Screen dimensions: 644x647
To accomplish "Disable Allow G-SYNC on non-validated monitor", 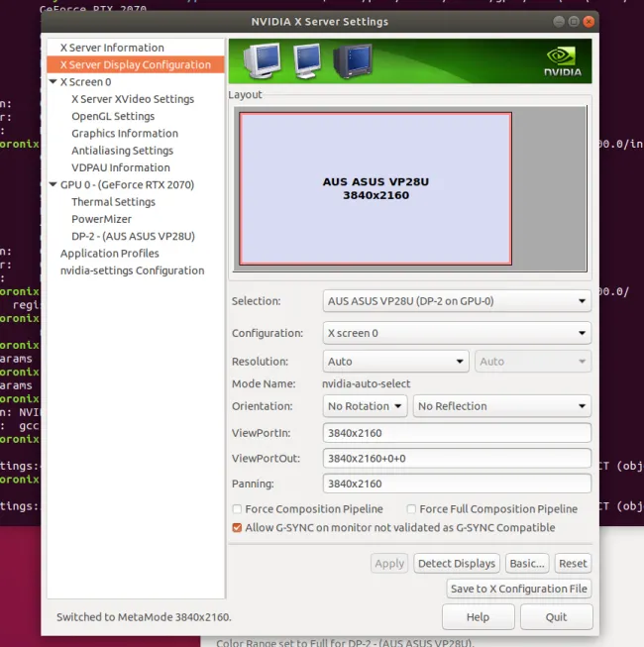I will [237, 528].
